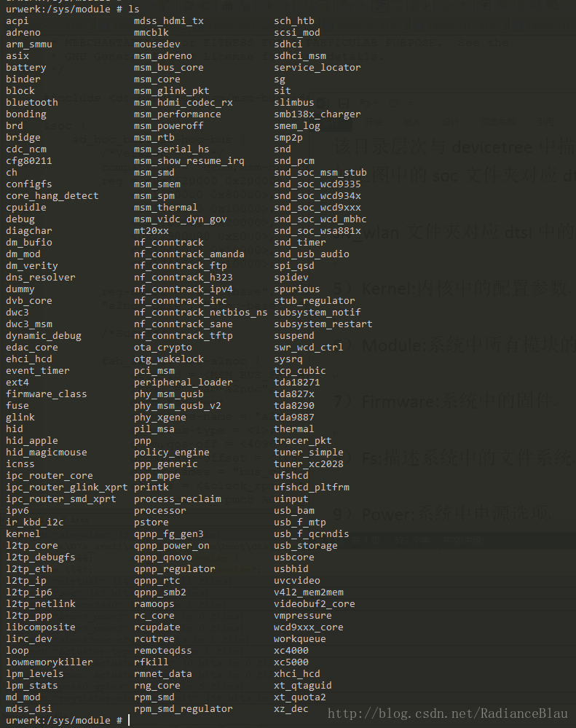Select 'smb138x_charger' module
This screenshot has width=576, height=728.
tap(317, 114)
